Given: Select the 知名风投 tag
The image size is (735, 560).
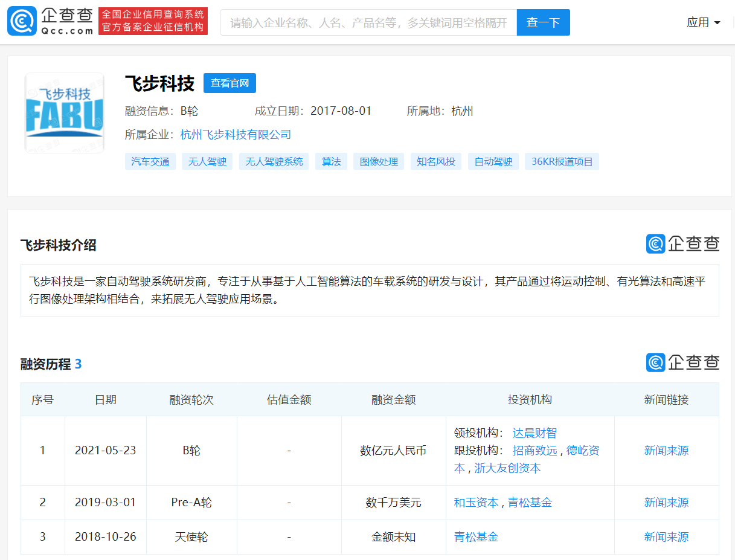Looking at the screenshot, I should click(436, 161).
